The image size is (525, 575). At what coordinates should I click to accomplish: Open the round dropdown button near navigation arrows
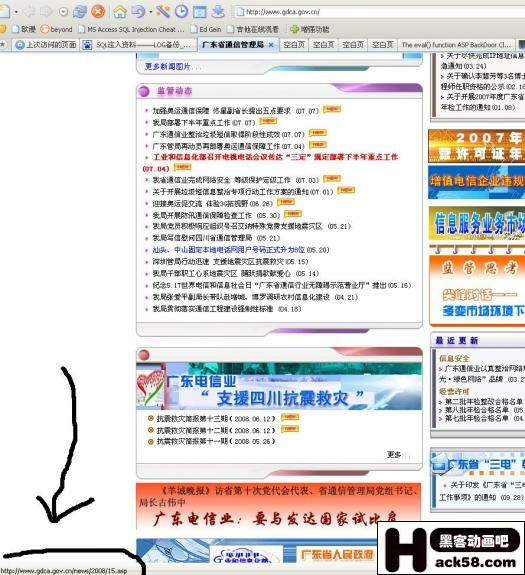click(x=63, y=12)
